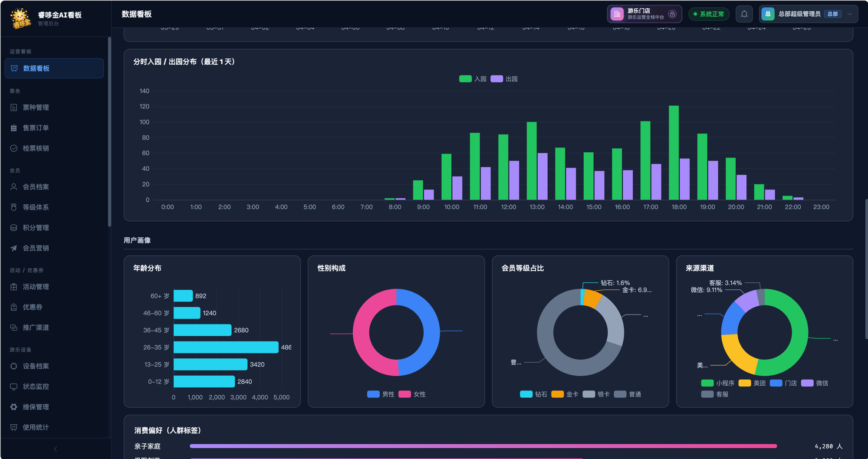
Task: Click the 892 bar value
Action: 201,296
